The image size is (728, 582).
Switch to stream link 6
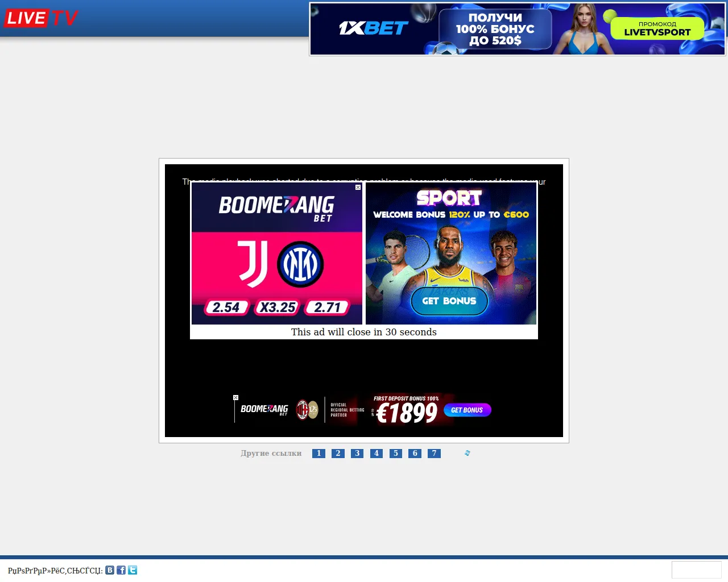[x=415, y=454]
